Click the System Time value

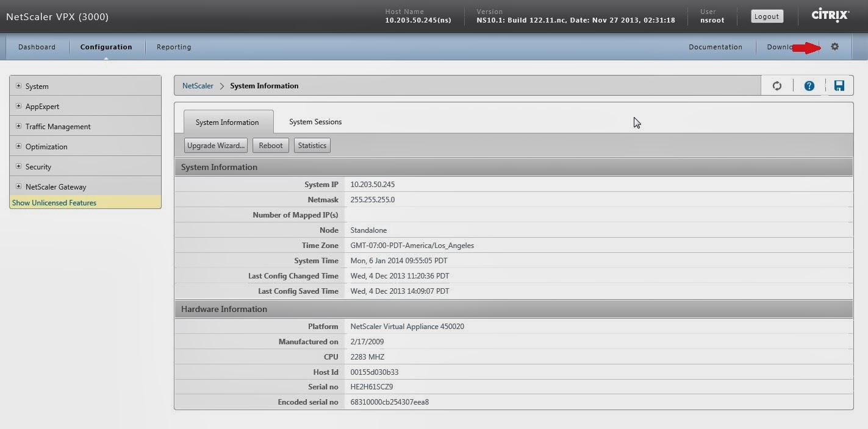coord(399,261)
